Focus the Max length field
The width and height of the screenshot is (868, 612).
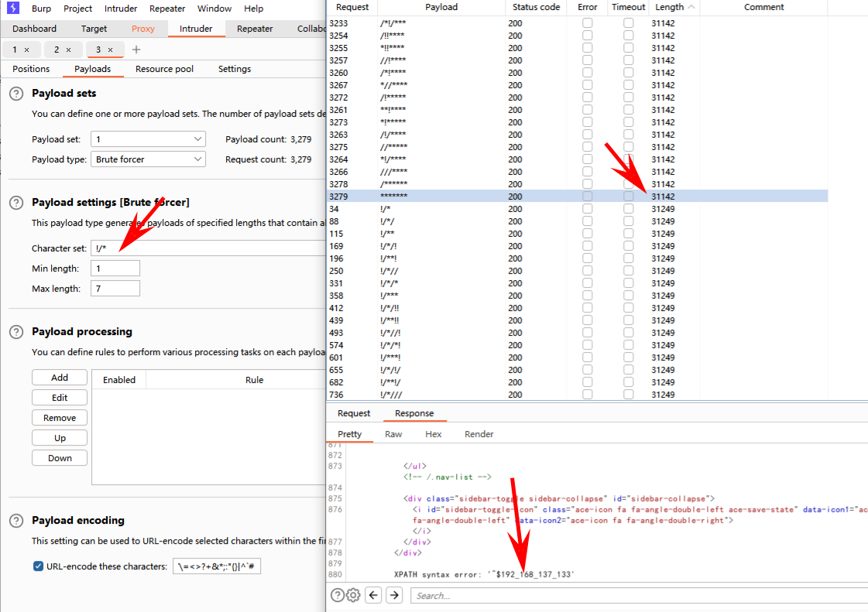tap(115, 289)
